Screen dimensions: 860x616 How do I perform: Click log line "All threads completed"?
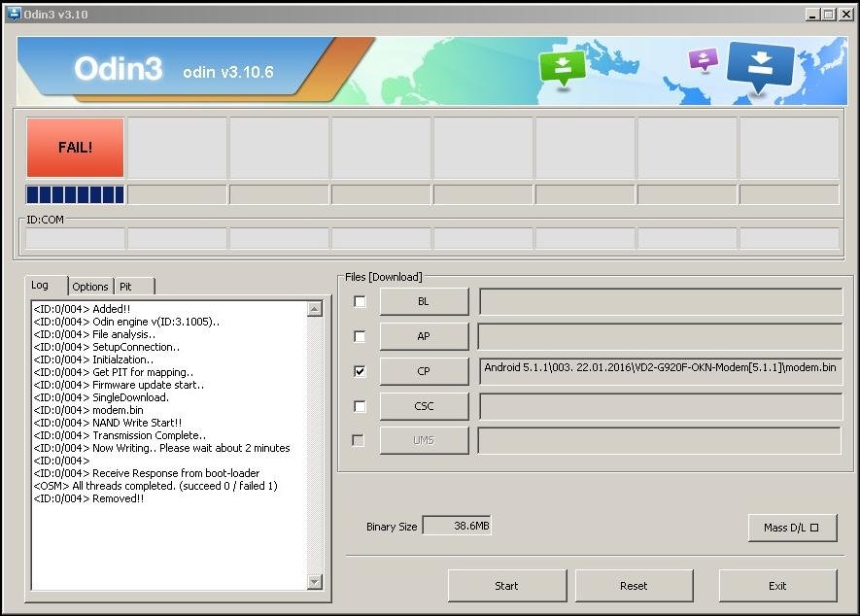(155, 486)
